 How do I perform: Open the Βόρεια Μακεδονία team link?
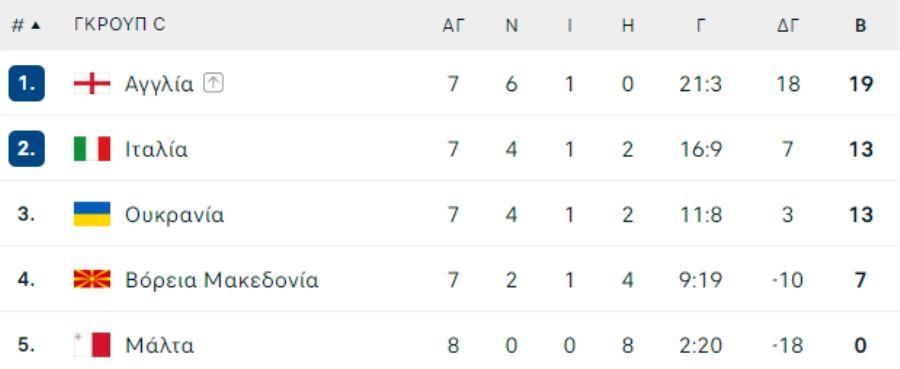tap(222, 281)
